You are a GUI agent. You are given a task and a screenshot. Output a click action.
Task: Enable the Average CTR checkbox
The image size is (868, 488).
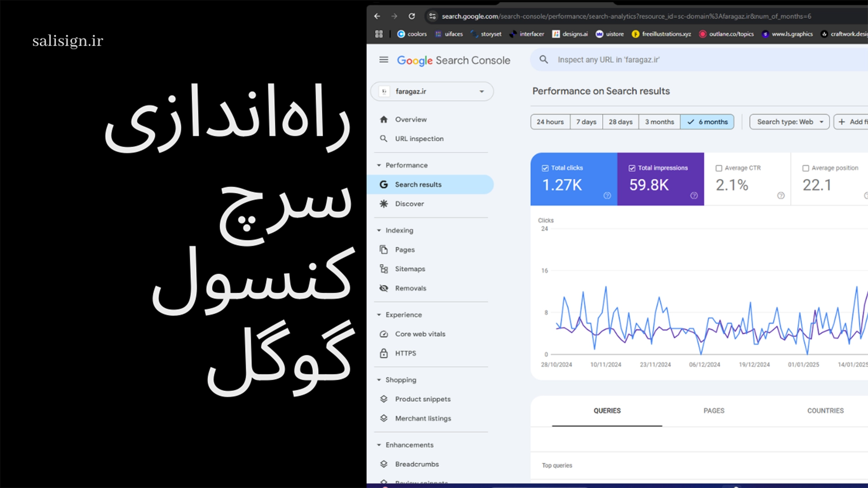tap(719, 168)
